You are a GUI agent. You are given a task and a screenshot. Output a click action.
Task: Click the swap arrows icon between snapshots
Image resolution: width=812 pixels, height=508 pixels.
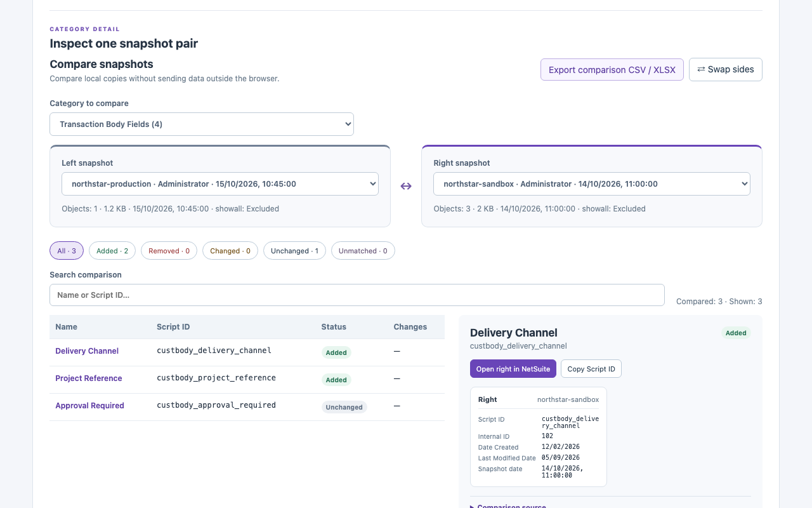pyautogui.click(x=406, y=186)
